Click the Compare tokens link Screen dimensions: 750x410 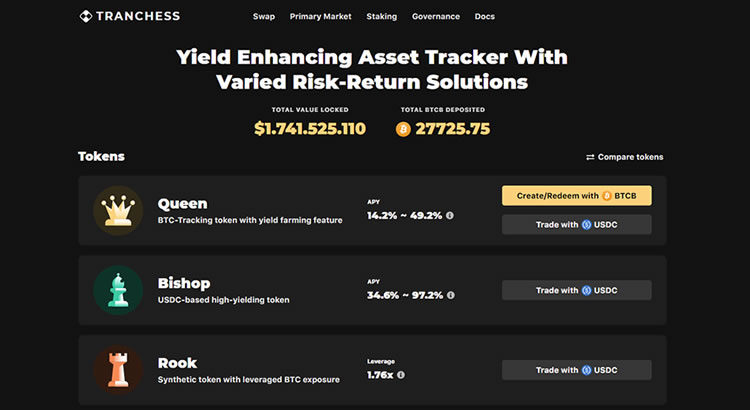pos(625,157)
